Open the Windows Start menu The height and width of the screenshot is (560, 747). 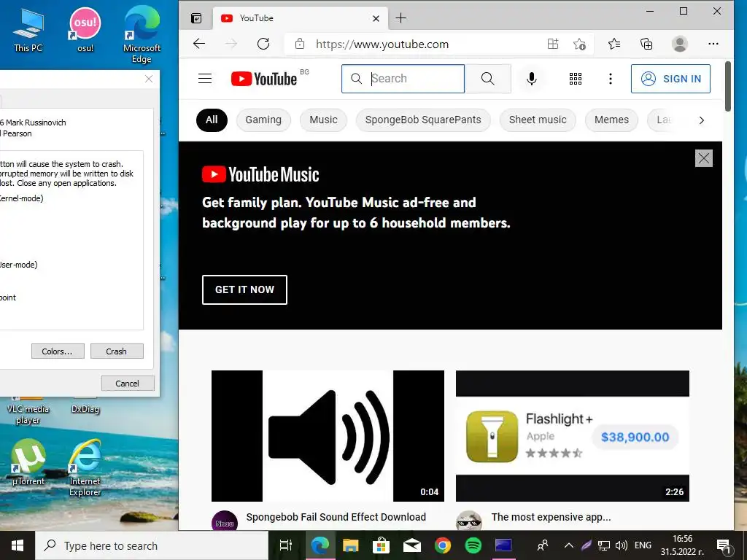(x=18, y=545)
